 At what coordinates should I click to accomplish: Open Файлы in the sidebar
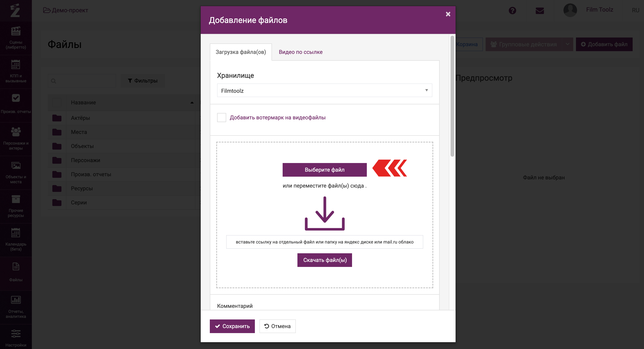[16, 274]
